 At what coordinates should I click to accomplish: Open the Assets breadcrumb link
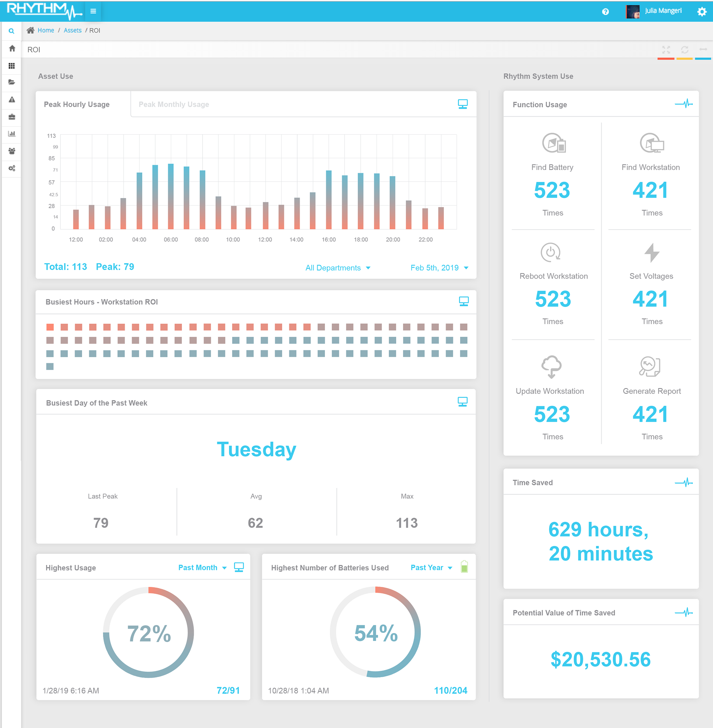pos(72,30)
